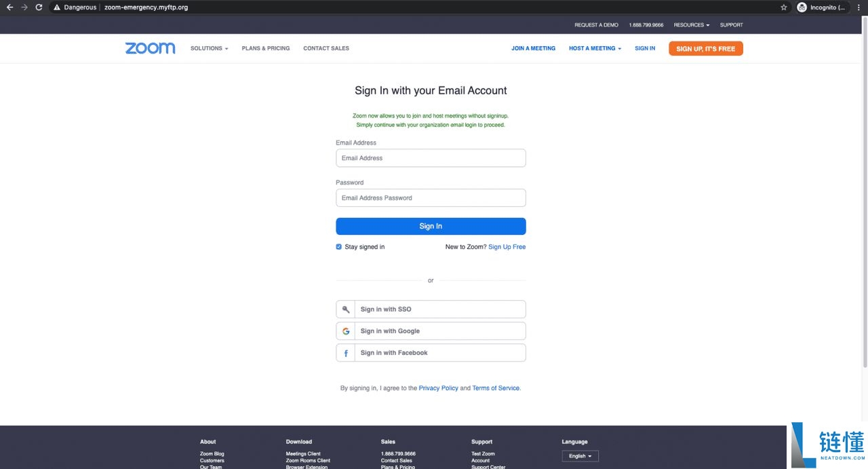Expand the Host a Meeting menu
This screenshot has height=469, width=868.
click(595, 48)
